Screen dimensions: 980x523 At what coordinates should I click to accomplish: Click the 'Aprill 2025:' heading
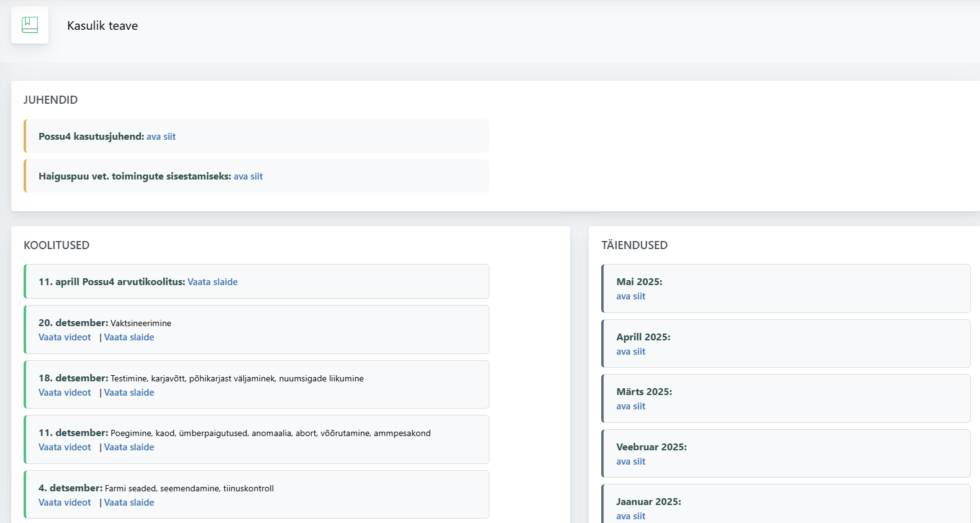pos(643,337)
